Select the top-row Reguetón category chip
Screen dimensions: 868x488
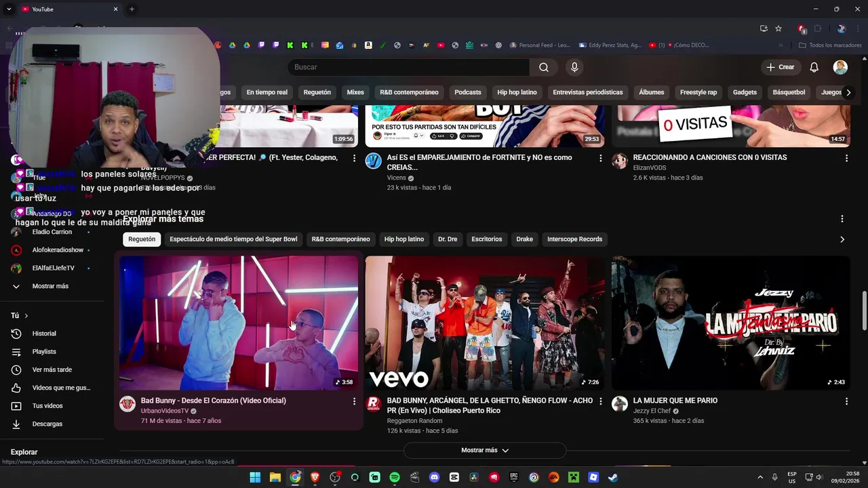point(317,92)
